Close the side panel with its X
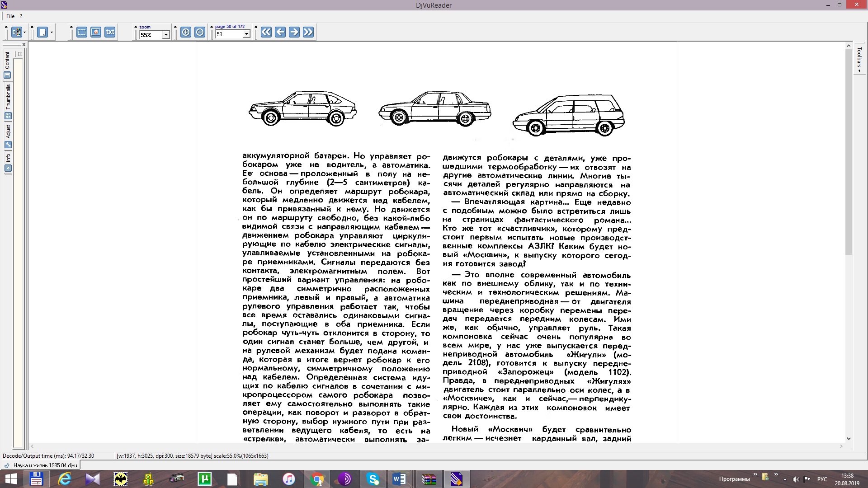 (x=24, y=44)
